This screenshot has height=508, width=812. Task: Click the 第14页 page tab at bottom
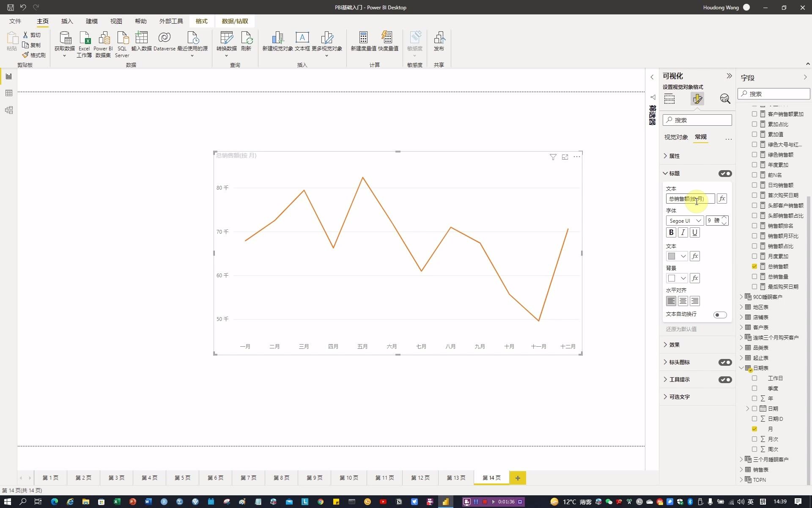point(491,478)
